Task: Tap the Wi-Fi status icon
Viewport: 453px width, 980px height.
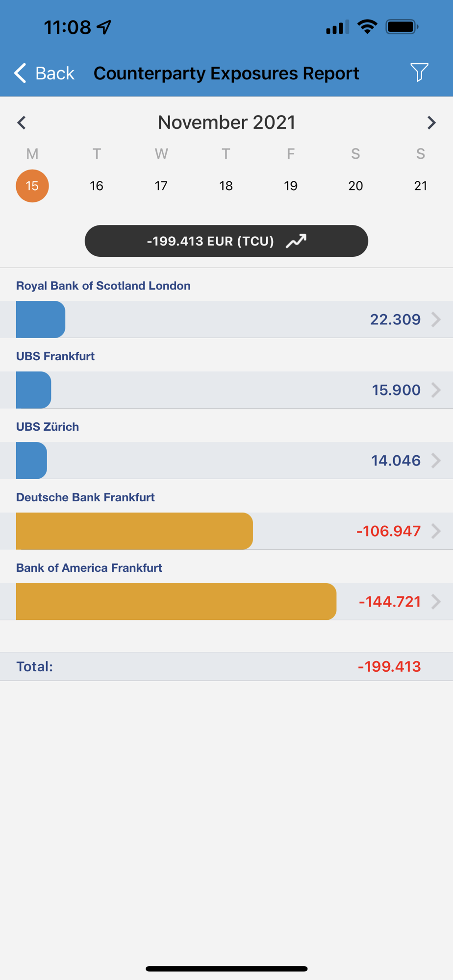Action: point(367,26)
